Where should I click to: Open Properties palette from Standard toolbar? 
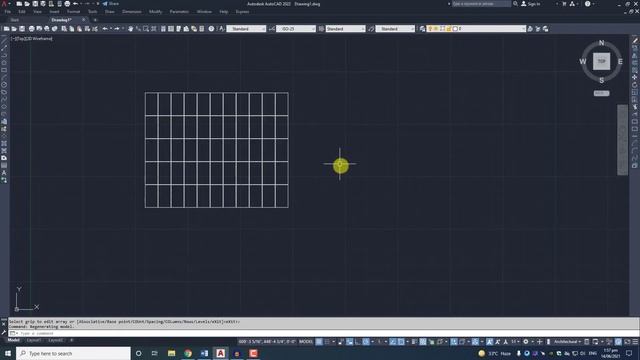[163, 29]
